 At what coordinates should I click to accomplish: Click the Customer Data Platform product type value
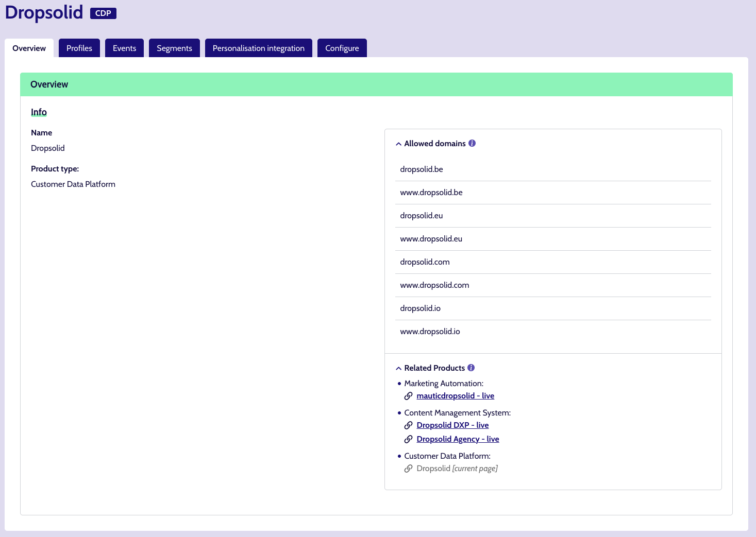[73, 184]
